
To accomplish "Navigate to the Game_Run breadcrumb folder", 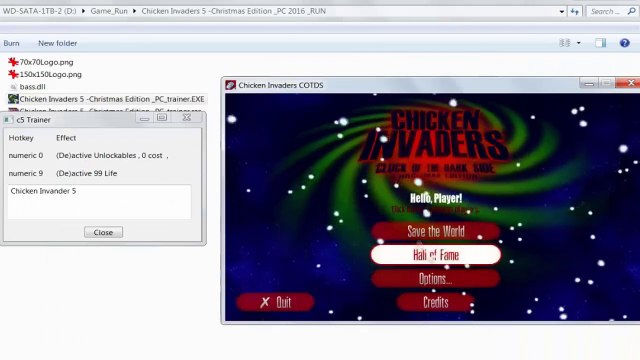I will [109, 11].
